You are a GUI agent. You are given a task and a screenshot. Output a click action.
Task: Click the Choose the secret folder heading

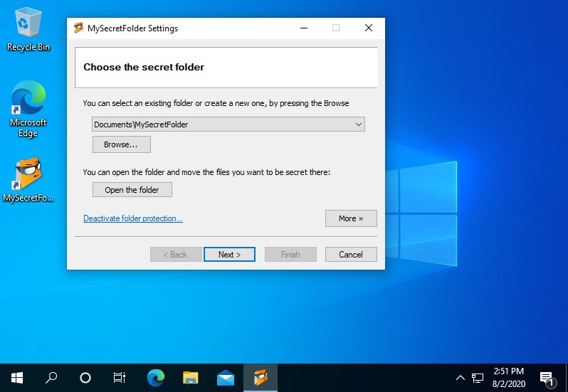[144, 67]
